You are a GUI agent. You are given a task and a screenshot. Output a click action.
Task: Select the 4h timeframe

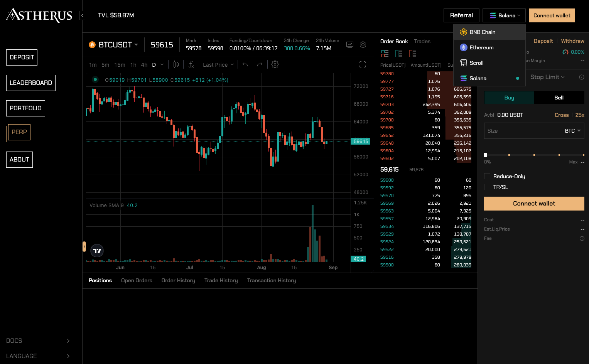click(x=144, y=65)
